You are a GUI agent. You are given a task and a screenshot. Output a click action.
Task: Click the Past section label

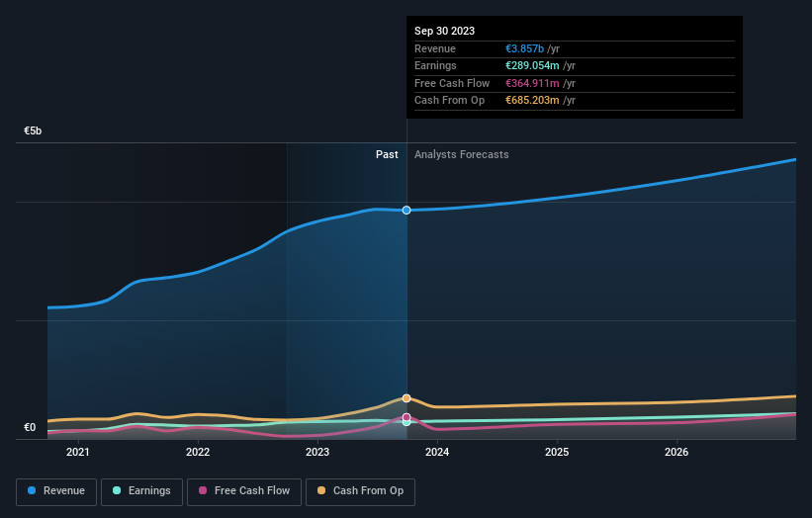tap(387, 155)
